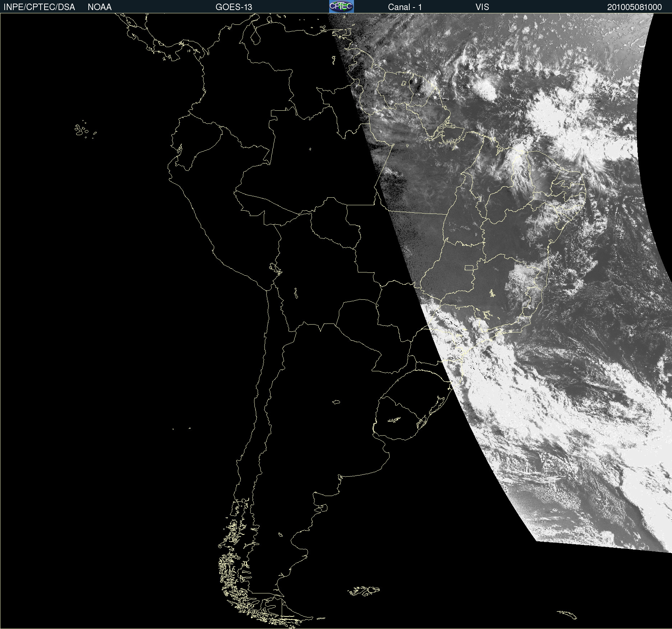Viewport: 672px width, 629px height.
Task: Click the CPTEC logo in header
Action: (341, 6)
